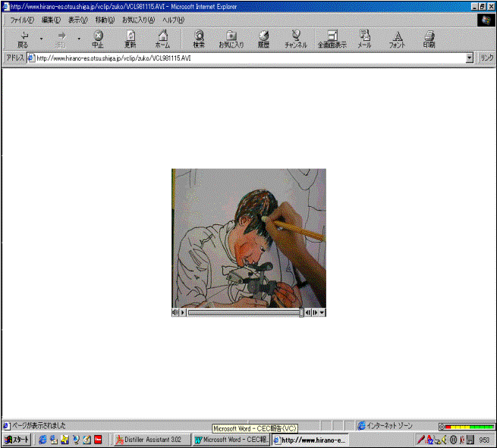This screenshot has width=497, height=448.
Task: Open Favorites (お気に入り) toolbar icon
Action: pyautogui.click(x=231, y=39)
